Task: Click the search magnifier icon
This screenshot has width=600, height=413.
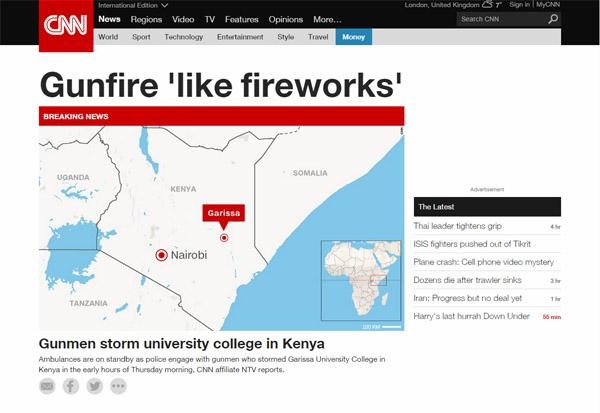Action: (553, 19)
